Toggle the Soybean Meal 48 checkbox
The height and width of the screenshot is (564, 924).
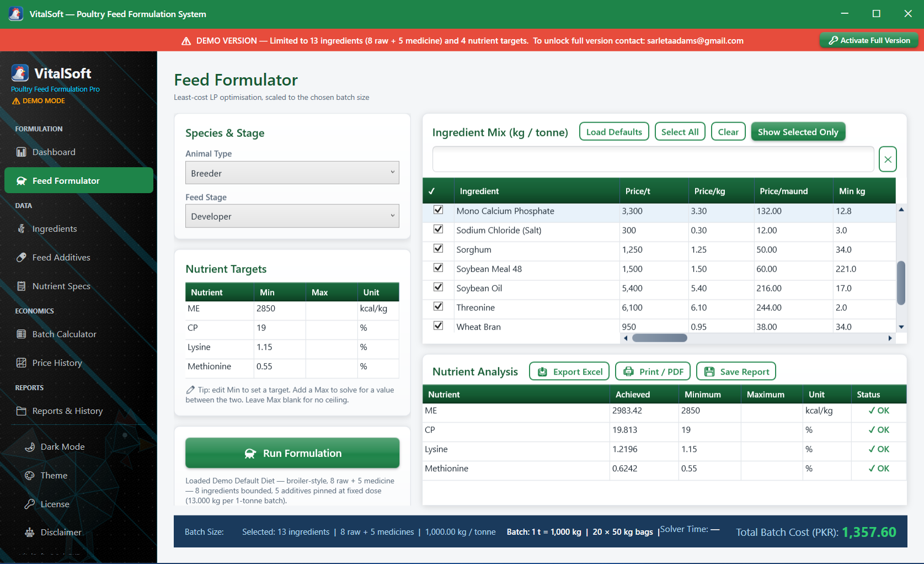click(439, 268)
